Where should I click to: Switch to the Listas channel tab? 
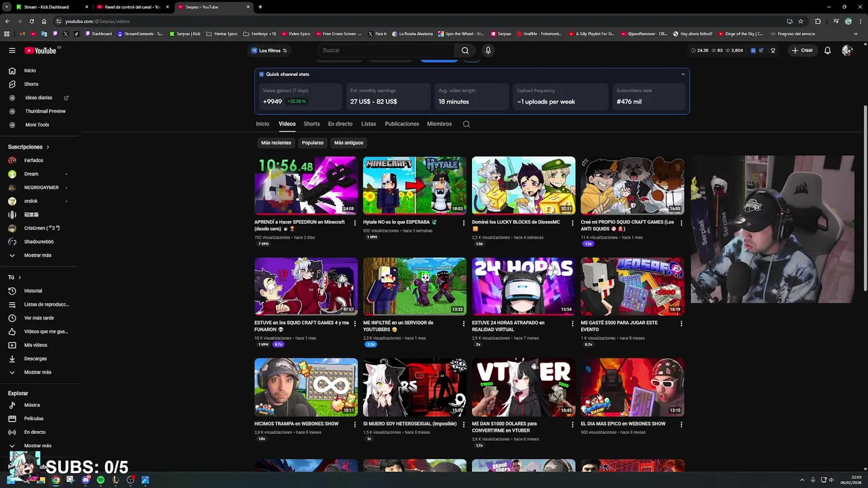369,124
